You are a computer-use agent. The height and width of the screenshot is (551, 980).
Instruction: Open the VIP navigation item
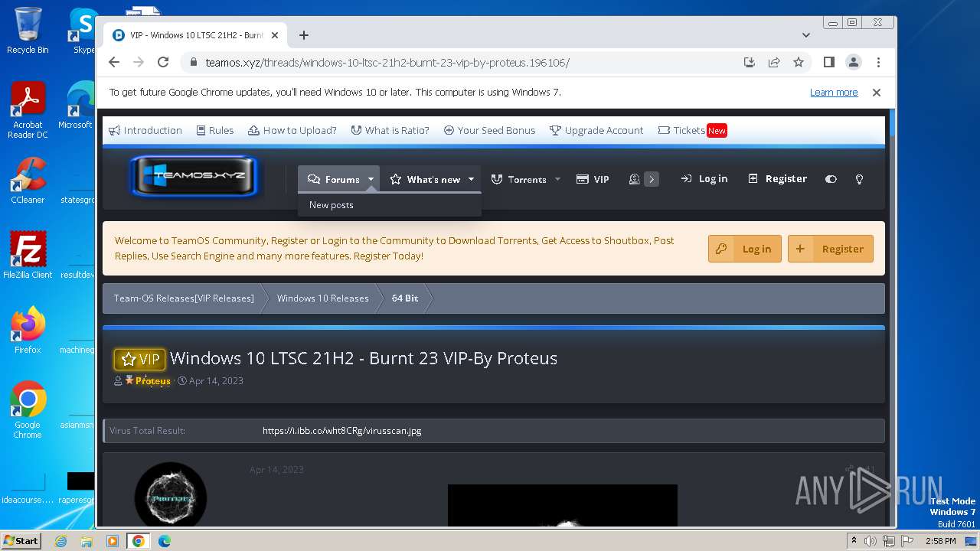click(x=593, y=179)
